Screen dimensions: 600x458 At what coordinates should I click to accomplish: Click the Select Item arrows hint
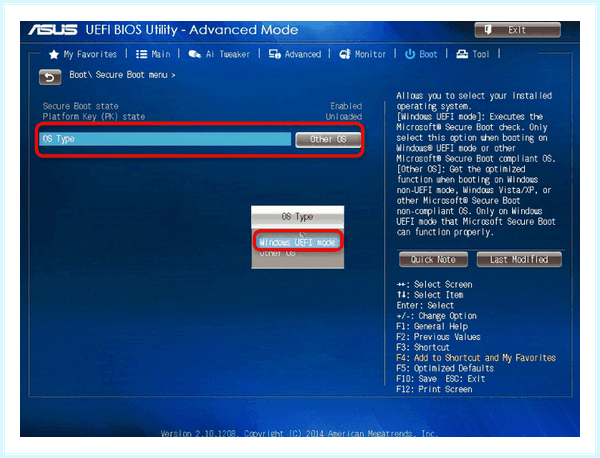(430, 295)
